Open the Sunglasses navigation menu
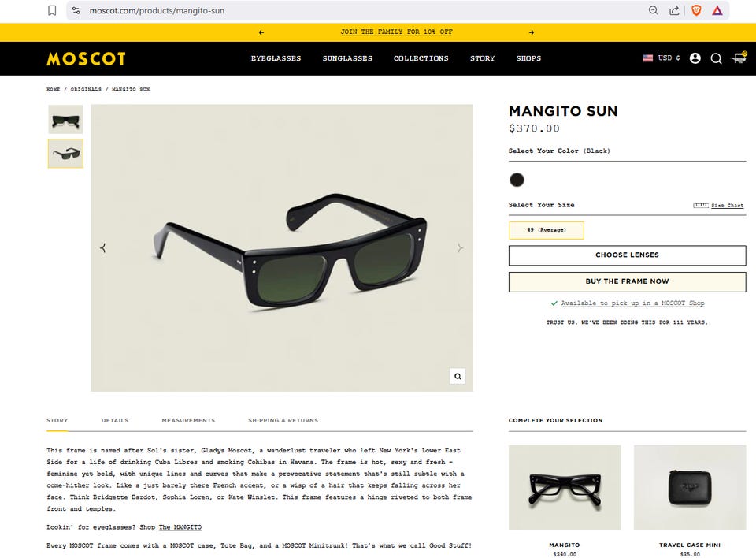The image size is (756, 558). 347,58
